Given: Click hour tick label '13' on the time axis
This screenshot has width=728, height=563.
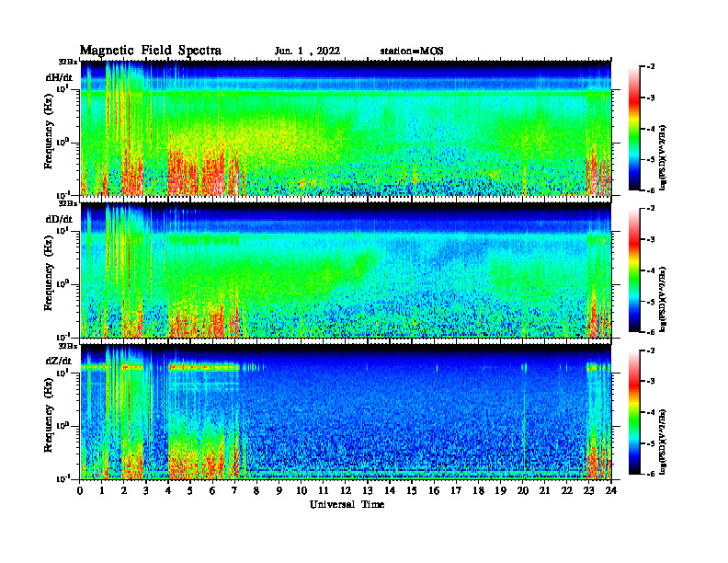Looking at the screenshot, I should [368, 490].
